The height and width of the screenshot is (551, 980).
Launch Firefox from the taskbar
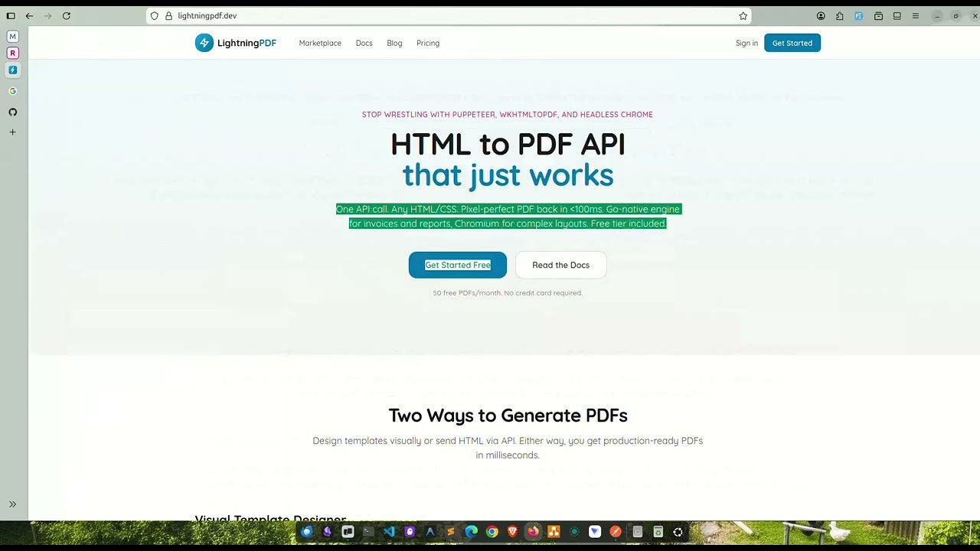[x=533, y=531]
